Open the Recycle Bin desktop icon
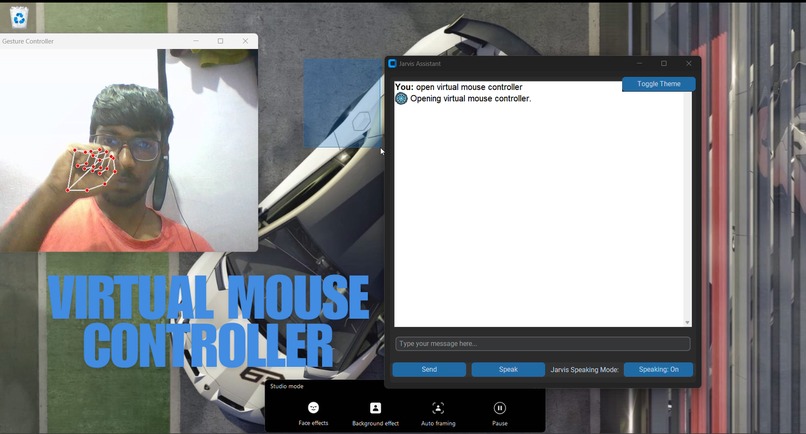The height and width of the screenshot is (434, 806). pyautogui.click(x=19, y=17)
